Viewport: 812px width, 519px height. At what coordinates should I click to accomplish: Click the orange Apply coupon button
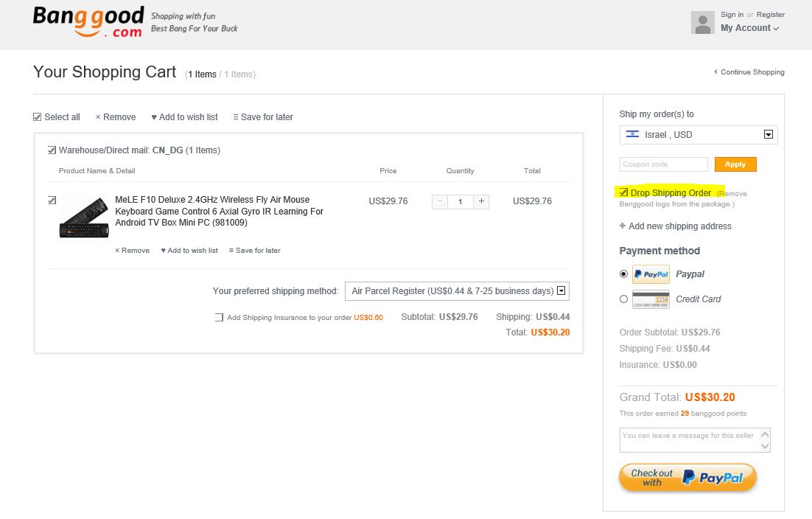735,164
